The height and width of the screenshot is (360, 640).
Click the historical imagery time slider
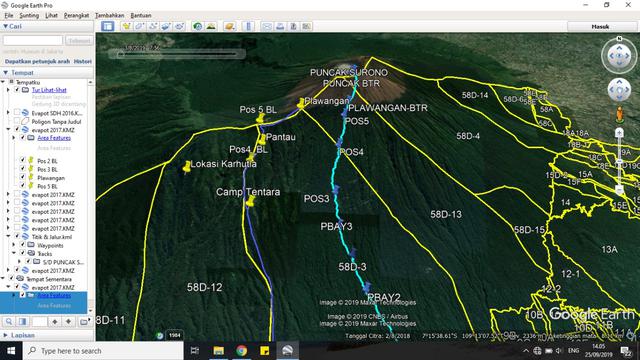coord(177,53)
